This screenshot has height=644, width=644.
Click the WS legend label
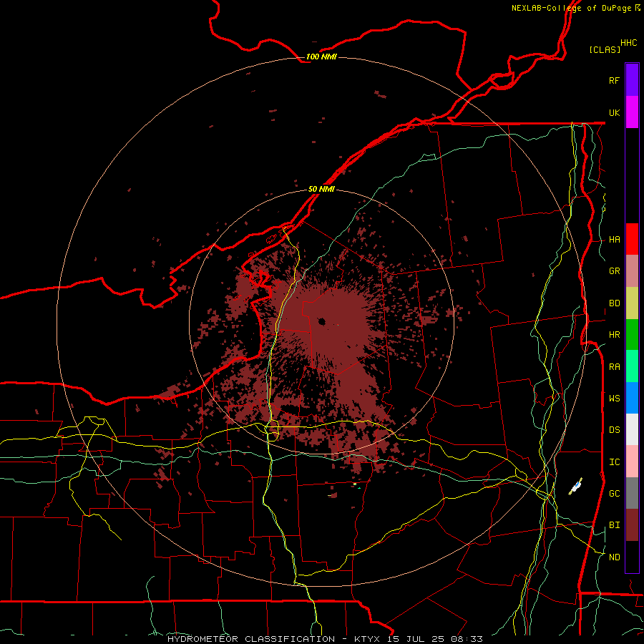(x=614, y=399)
